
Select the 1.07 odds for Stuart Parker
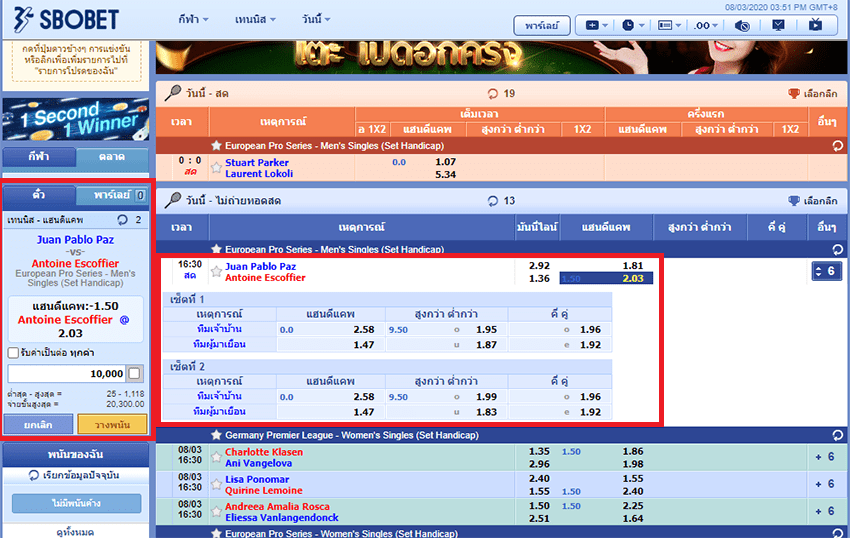tap(445, 162)
